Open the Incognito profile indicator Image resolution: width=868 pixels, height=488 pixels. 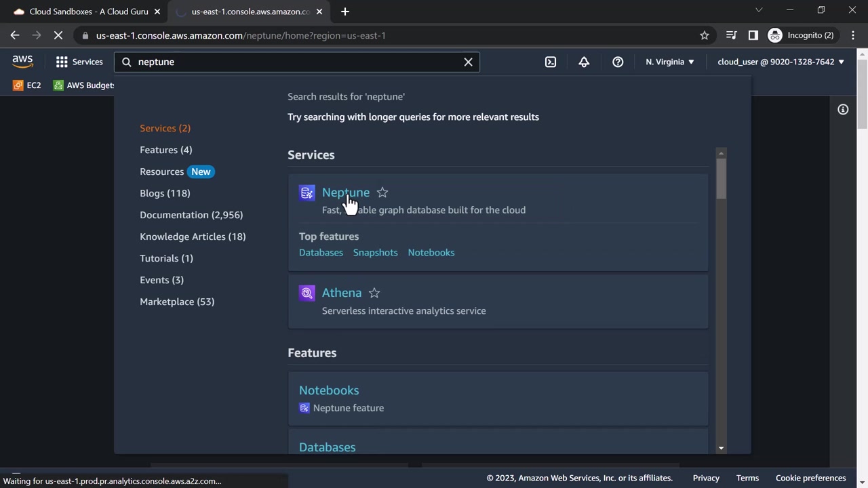(801, 35)
